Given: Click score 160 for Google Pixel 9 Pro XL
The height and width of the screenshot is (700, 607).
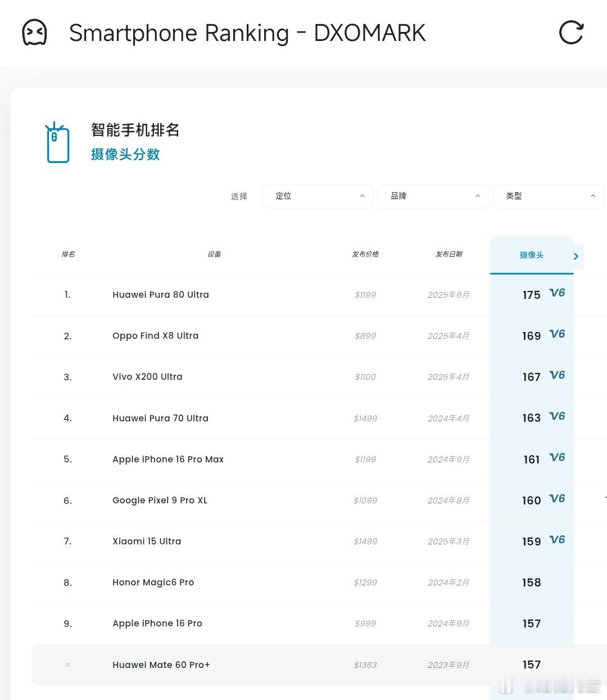Looking at the screenshot, I should 532,501.
